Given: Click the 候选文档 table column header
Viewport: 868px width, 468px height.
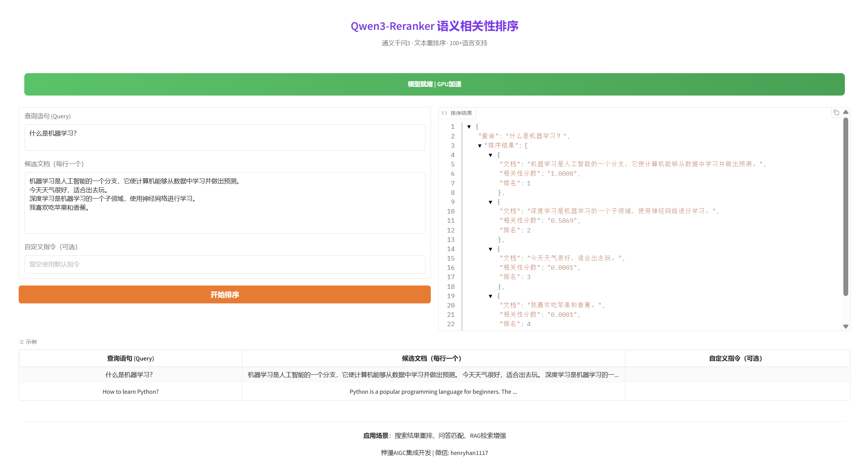Looking at the screenshot, I should 433,358.
